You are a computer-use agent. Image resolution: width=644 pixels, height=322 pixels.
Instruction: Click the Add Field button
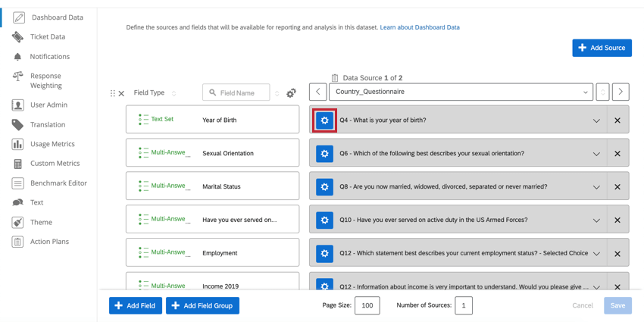[x=136, y=305]
